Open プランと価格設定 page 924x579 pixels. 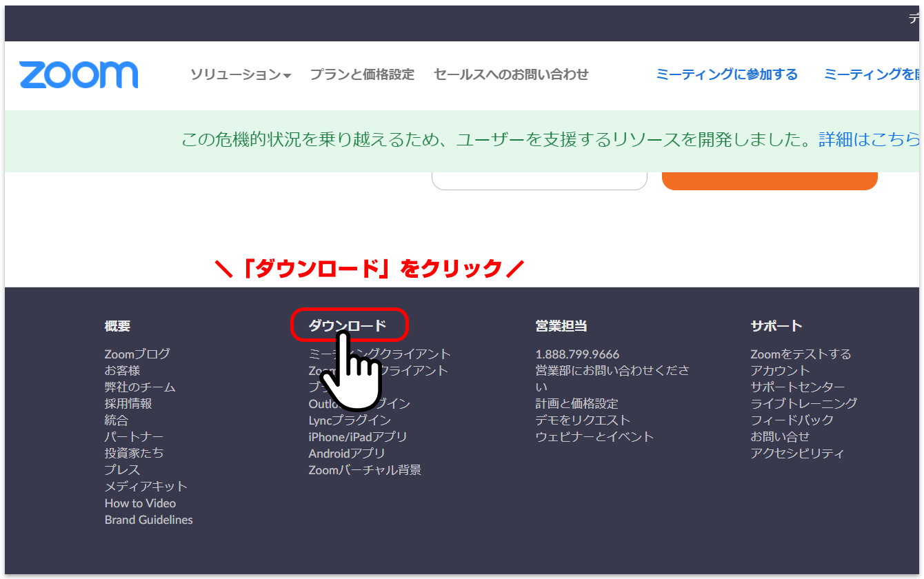click(362, 74)
